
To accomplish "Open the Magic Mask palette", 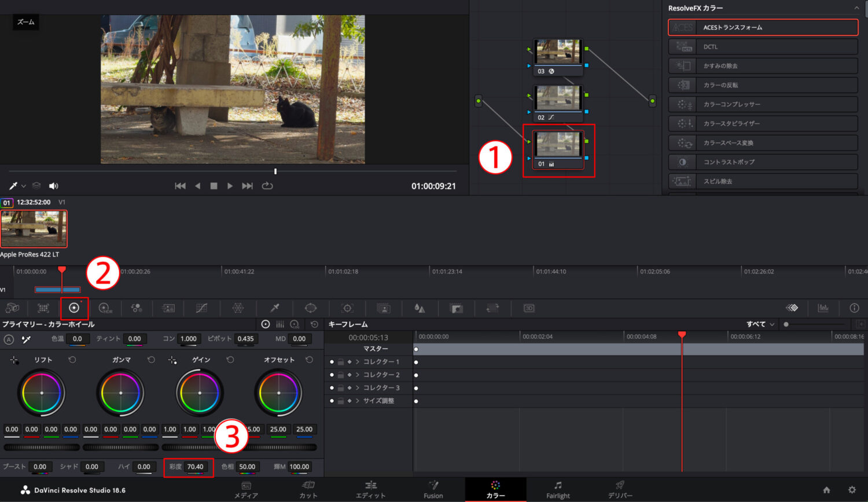I will (383, 308).
